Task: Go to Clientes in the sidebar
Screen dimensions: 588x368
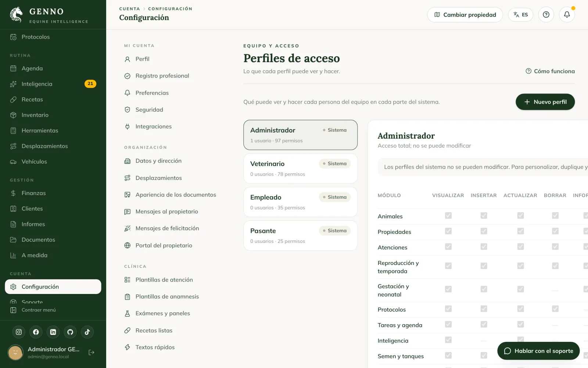Action: coord(53,209)
